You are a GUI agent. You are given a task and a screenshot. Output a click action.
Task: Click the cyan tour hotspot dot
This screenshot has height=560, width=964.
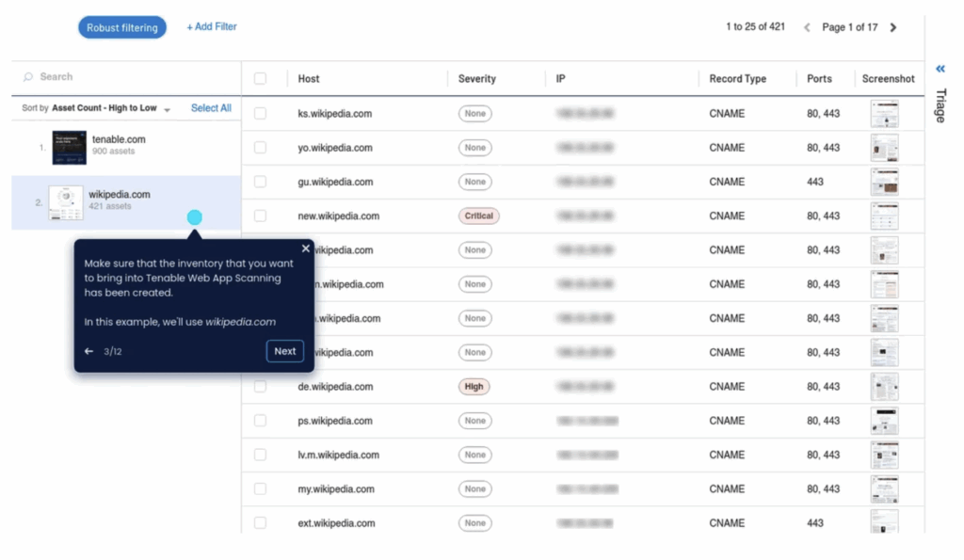pos(194,217)
